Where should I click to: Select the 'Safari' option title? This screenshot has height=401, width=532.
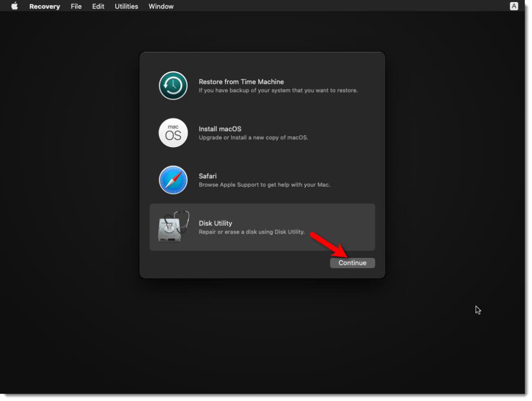click(207, 176)
